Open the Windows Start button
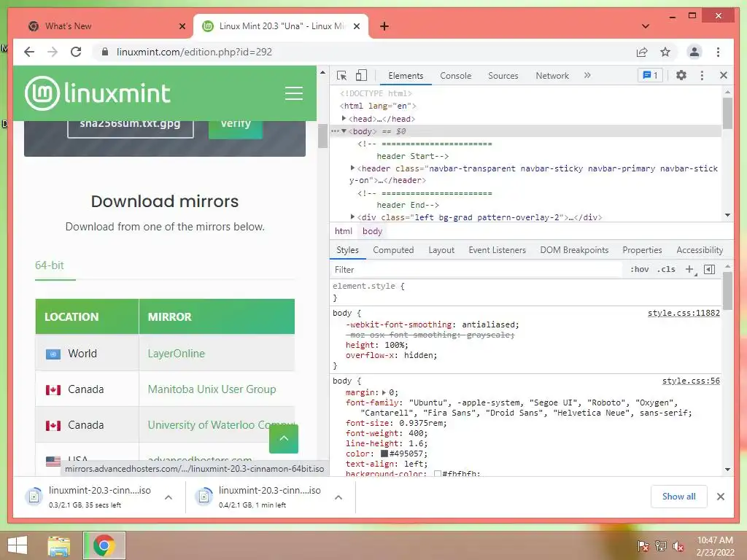Screen dimensions: 747x560 (18, 545)
